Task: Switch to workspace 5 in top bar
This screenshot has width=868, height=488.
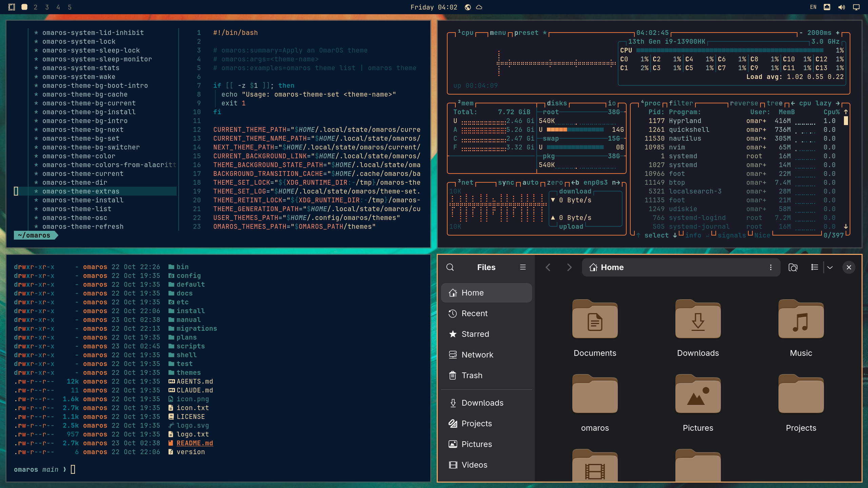Action: [70, 7]
